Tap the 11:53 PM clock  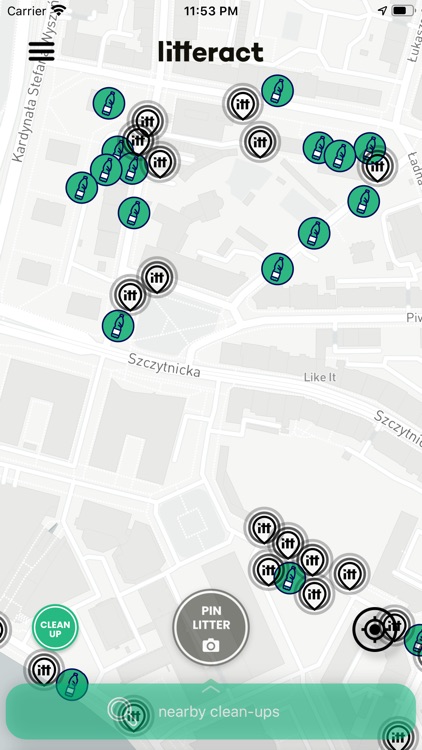coord(211,11)
